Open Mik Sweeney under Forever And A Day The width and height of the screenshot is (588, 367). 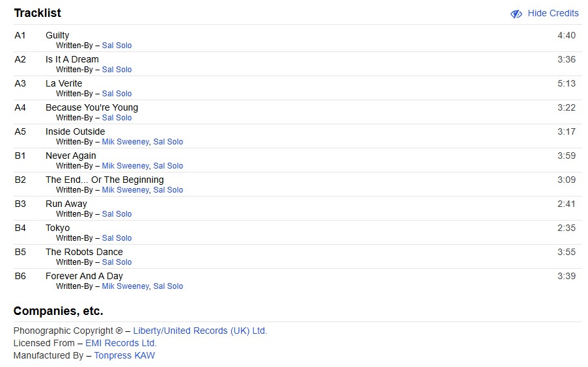(x=125, y=286)
